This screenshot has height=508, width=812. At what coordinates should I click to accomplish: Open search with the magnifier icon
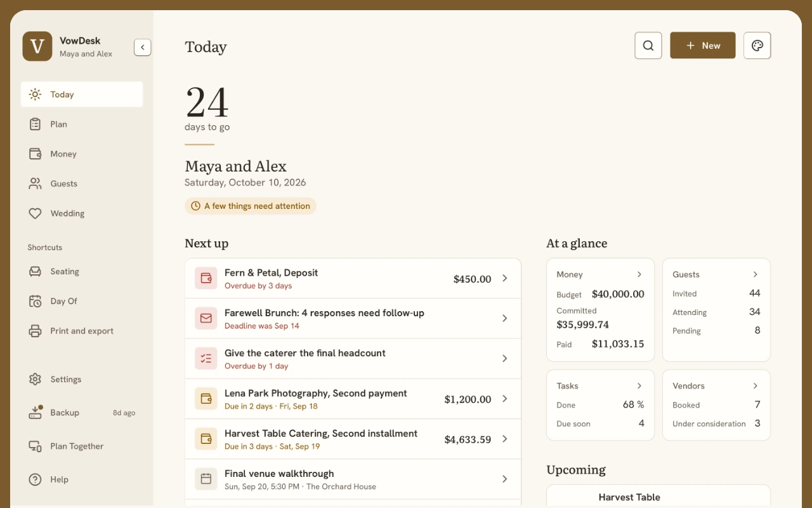(648, 46)
